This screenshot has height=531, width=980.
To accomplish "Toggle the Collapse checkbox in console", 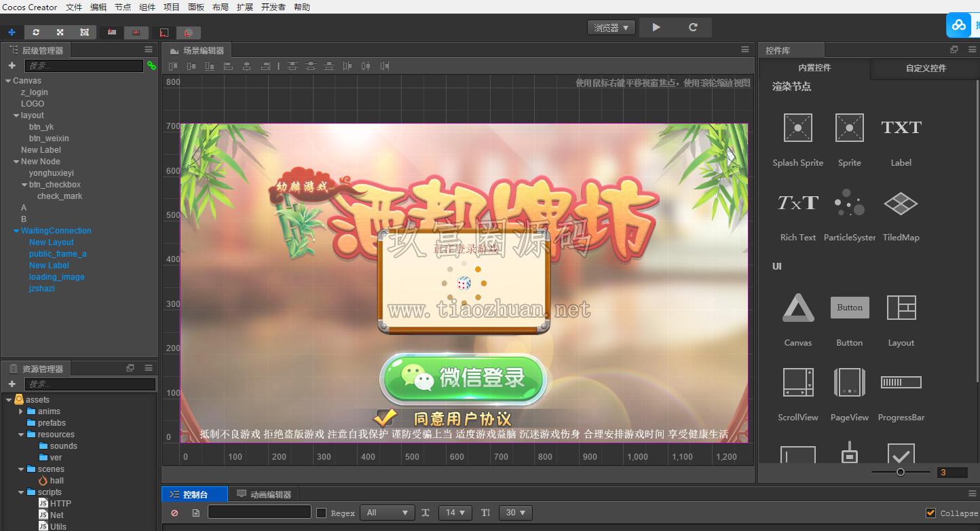I will pos(930,513).
